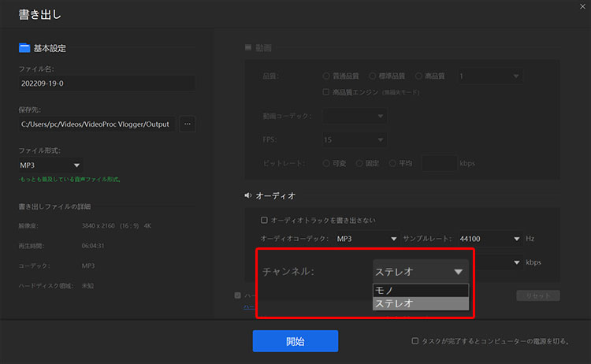Click the green MP3 format description text

69,180
